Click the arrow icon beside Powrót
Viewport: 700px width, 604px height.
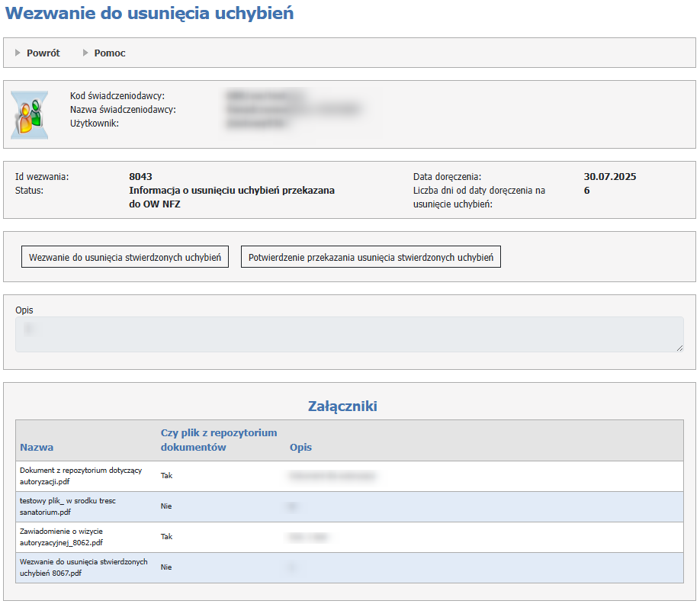click(x=18, y=53)
